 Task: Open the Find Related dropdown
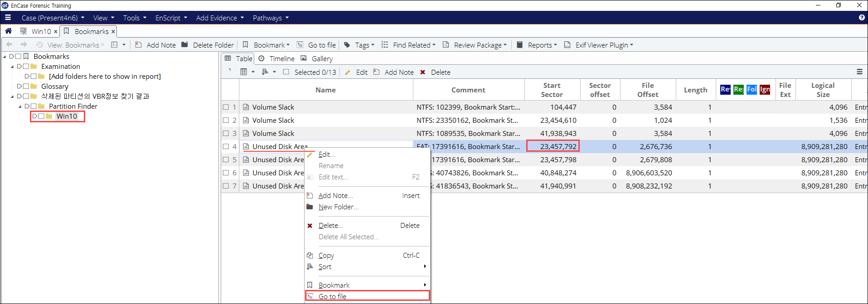click(408, 45)
